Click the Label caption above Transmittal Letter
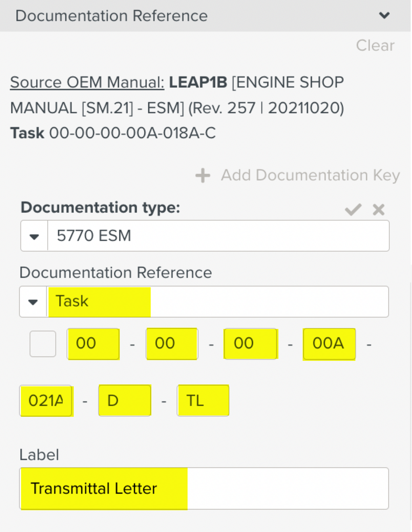The height and width of the screenshot is (532, 412). (39, 455)
